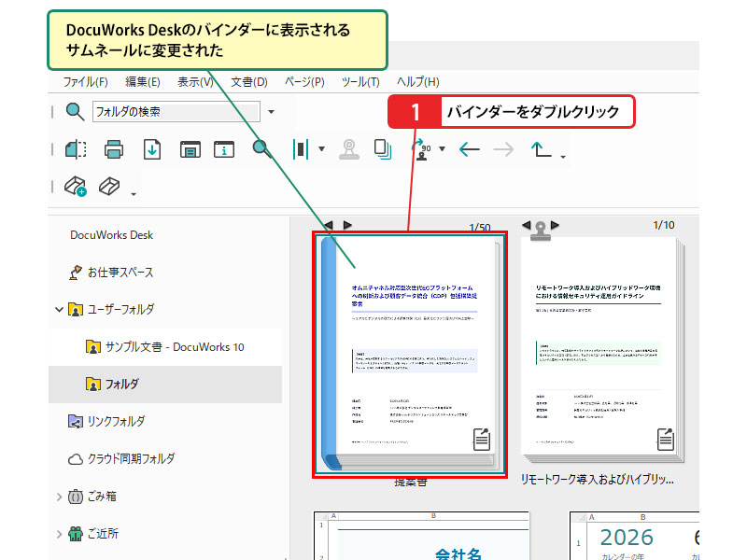Screen dimensions: 747x560
Task: Open the ページ(P) menu
Action: pyautogui.click(x=305, y=82)
